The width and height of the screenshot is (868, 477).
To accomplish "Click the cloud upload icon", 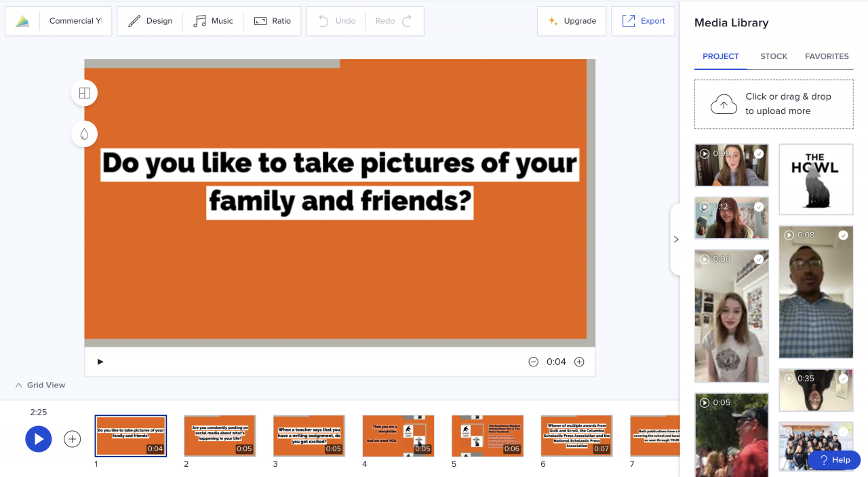I will click(x=724, y=104).
